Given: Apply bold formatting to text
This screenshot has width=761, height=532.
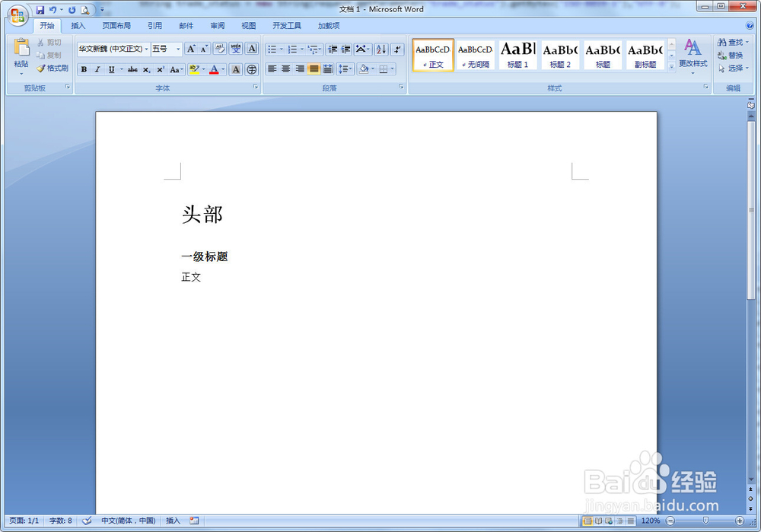Looking at the screenshot, I should (84, 69).
